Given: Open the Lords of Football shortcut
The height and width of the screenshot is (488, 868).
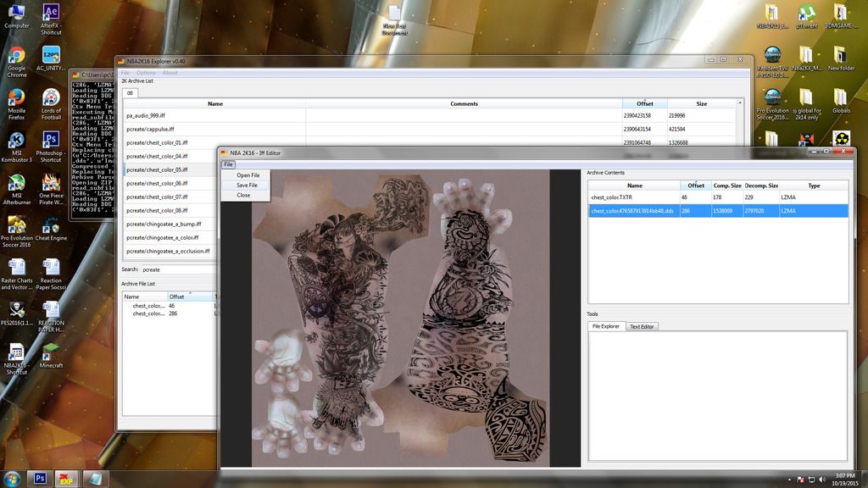Looking at the screenshot, I should [51, 104].
